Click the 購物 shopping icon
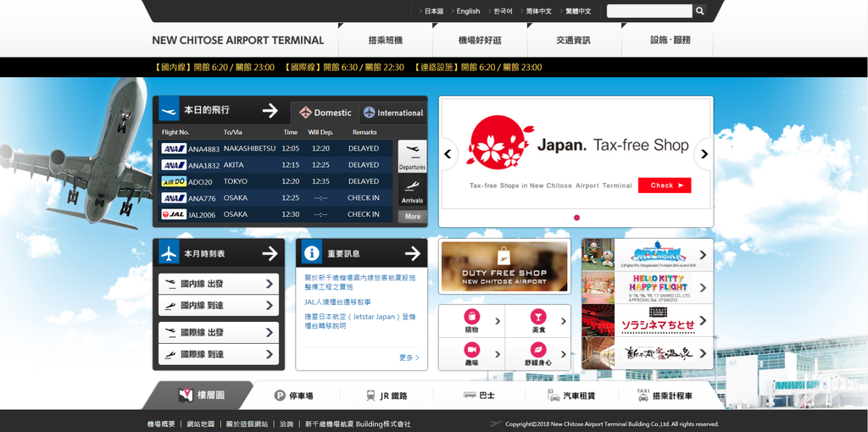The image size is (868, 432). tap(471, 317)
